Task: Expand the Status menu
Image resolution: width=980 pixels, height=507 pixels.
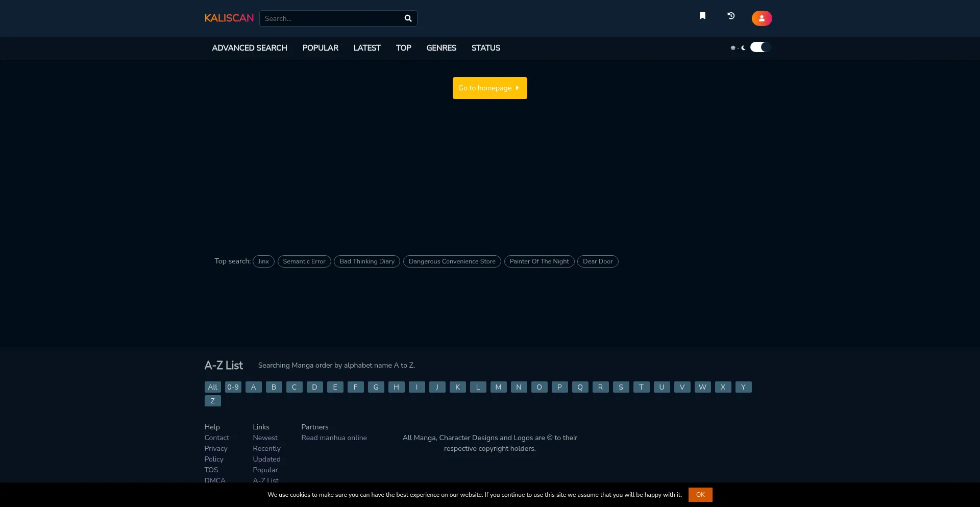Action: click(486, 48)
